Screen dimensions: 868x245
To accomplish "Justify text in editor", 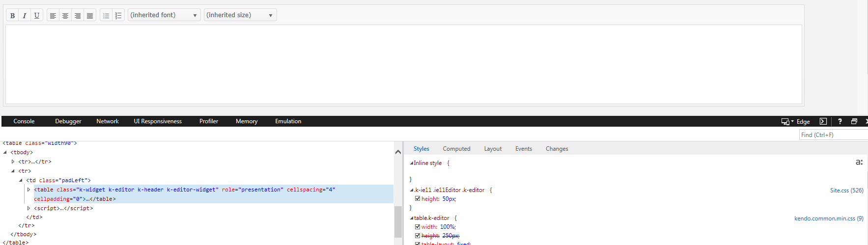I will (89, 15).
